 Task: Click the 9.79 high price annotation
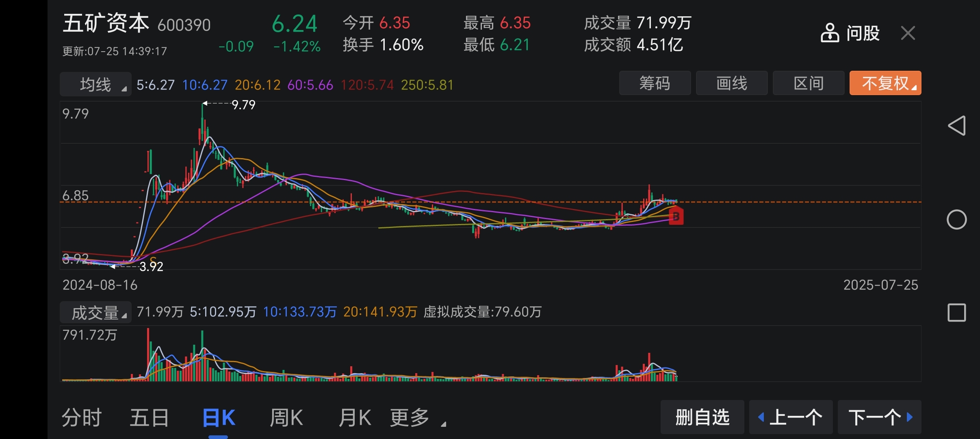[243, 105]
